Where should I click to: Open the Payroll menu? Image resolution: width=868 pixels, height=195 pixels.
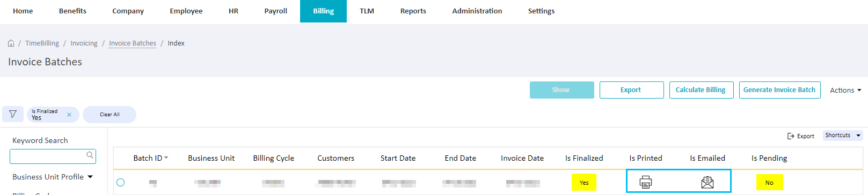pos(276,11)
